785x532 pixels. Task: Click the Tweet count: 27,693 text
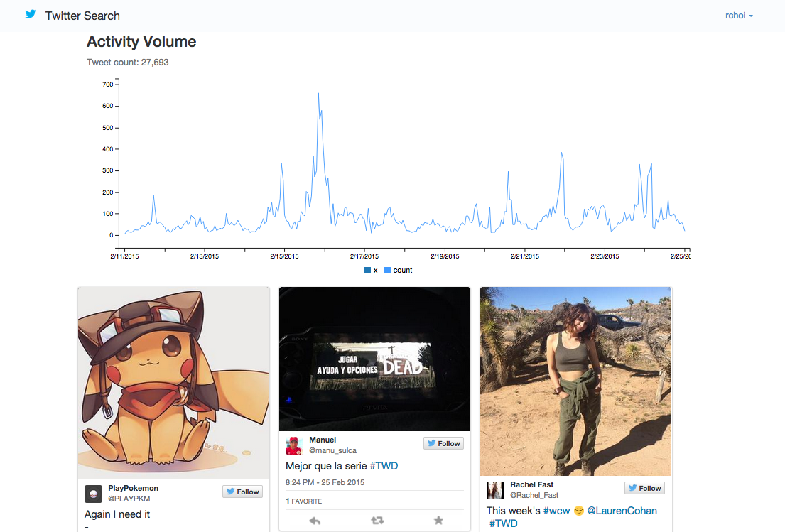pyautogui.click(x=128, y=63)
